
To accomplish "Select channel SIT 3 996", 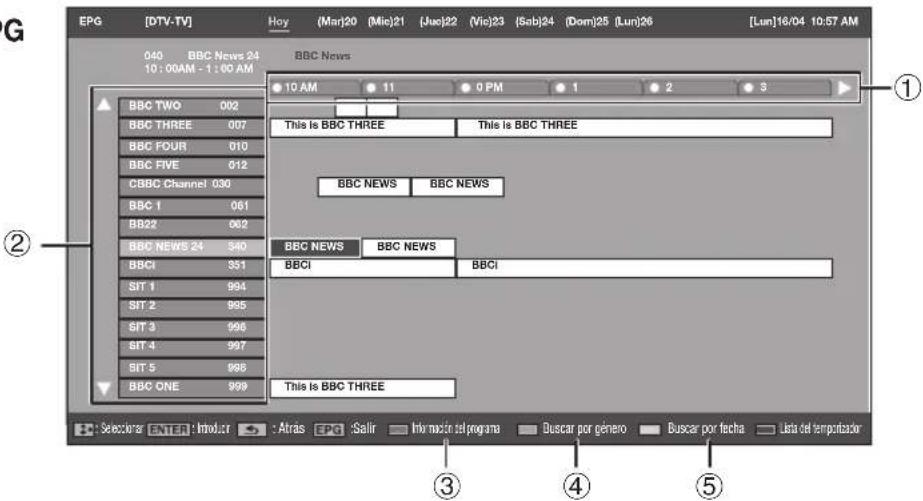I will [x=191, y=328].
